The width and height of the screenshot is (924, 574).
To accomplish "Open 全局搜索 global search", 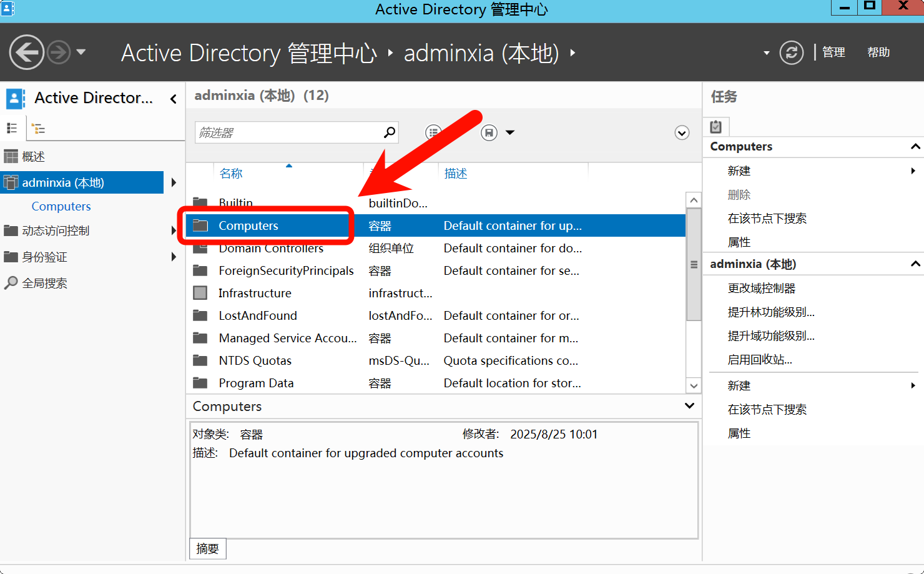I will tap(44, 283).
